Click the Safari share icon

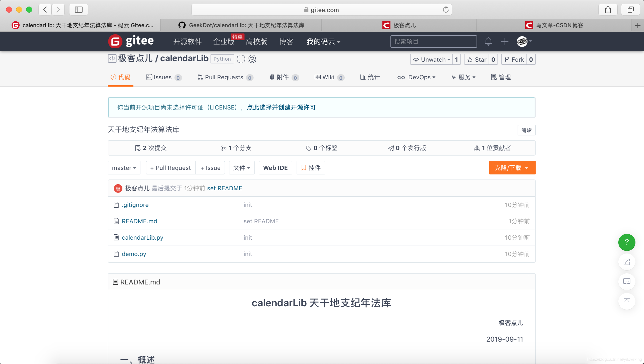(x=608, y=10)
